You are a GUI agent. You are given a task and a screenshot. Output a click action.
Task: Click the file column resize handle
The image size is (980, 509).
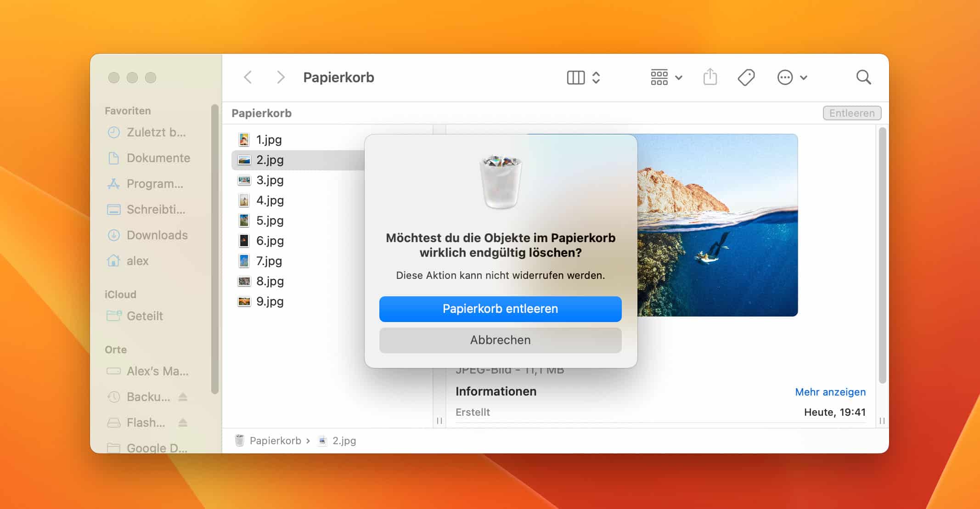(x=439, y=421)
